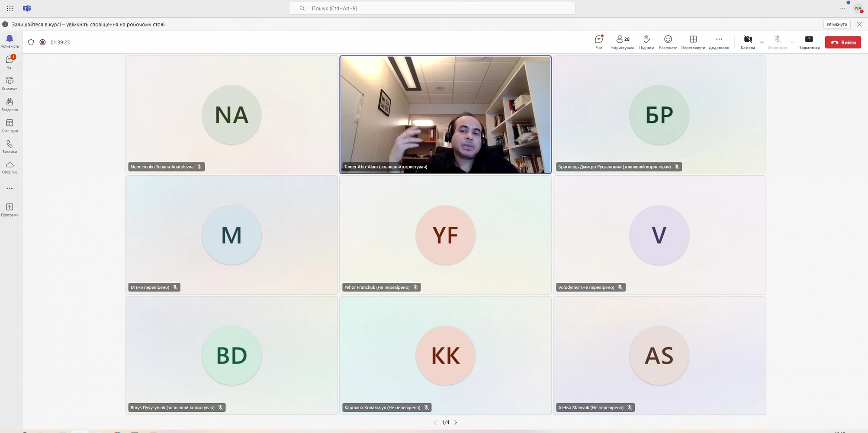This screenshot has width=868, height=433.
Task: Open OneDrive in sidebar
Action: 10,168
